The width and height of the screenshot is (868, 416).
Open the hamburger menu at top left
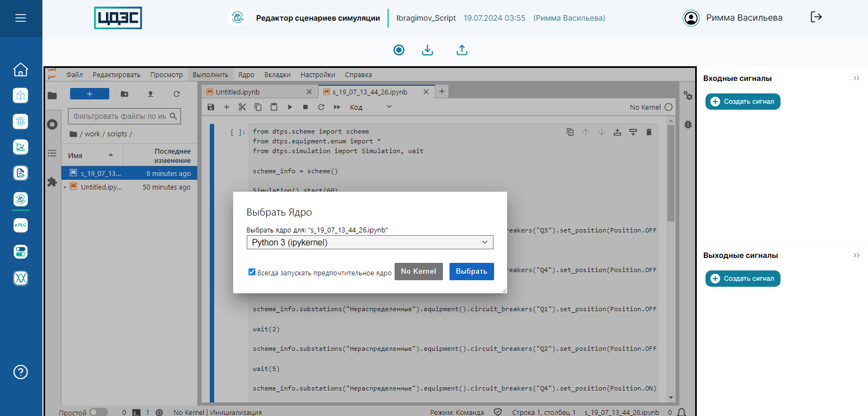coord(21,18)
